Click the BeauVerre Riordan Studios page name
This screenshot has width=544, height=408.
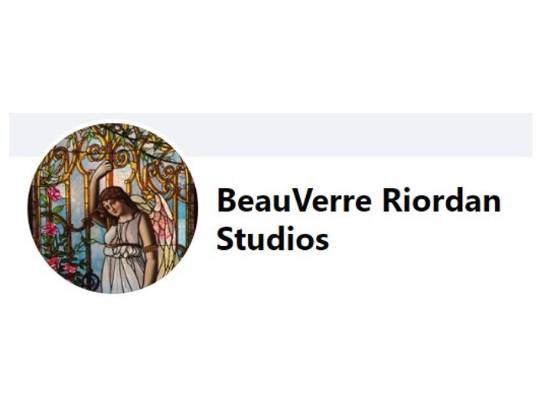[359, 219]
